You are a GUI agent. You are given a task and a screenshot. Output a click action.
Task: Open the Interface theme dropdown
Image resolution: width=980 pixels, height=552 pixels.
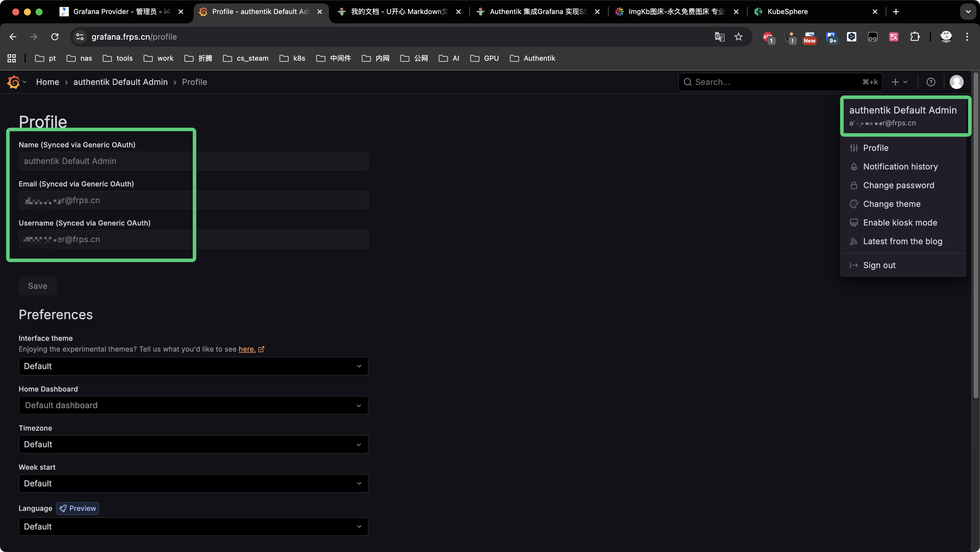point(193,366)
